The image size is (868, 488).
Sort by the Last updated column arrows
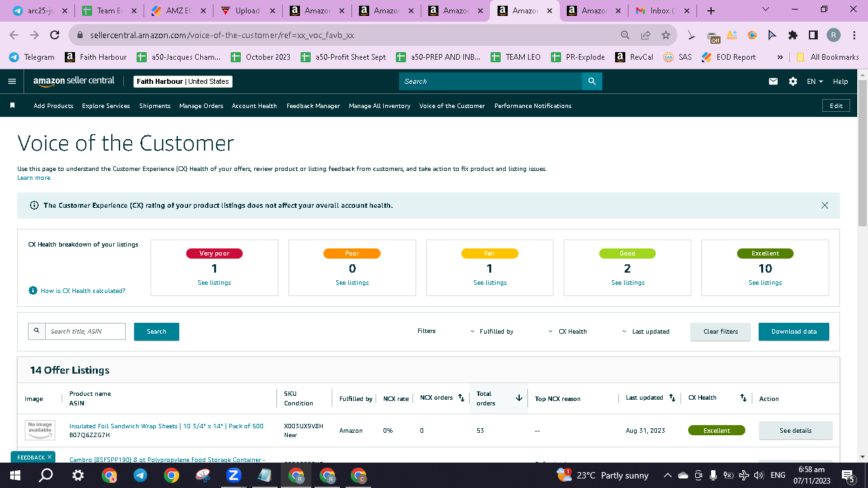pyautogui.click(x=672, y=398)
